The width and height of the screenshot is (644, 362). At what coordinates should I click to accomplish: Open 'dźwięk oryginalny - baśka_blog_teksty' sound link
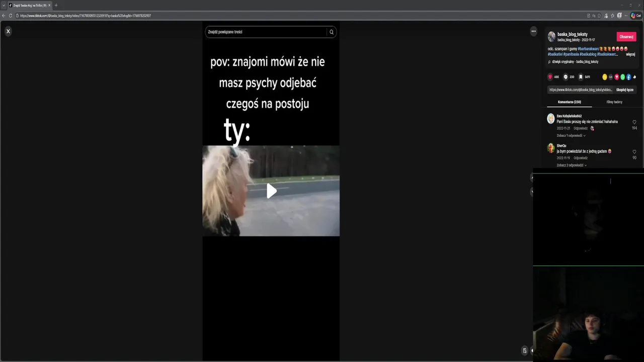point(575,62)
